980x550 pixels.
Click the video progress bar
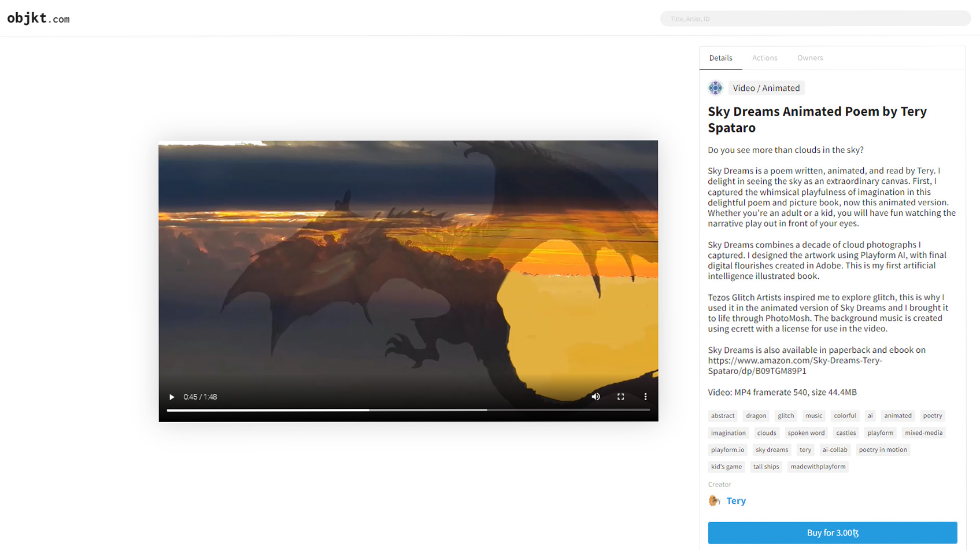(408, 409)
